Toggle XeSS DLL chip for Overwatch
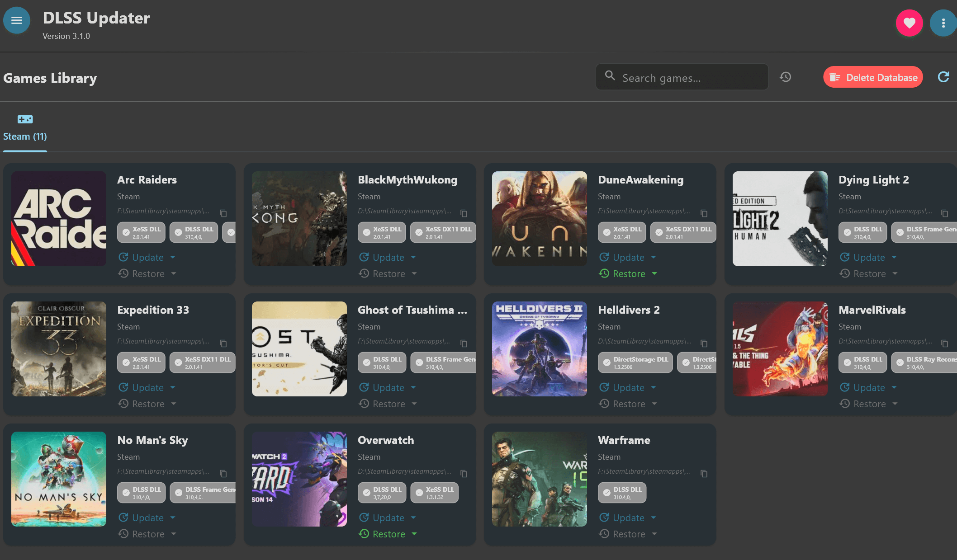Screen dimensions: 957x560 click(434, 493)
